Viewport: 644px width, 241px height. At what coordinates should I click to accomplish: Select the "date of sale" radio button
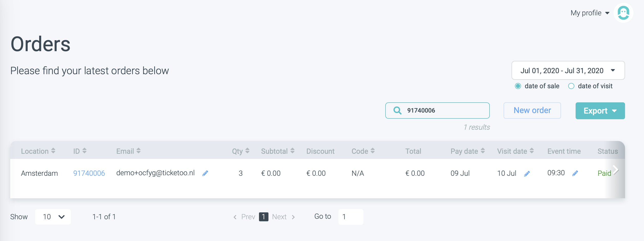pos(518,86)
